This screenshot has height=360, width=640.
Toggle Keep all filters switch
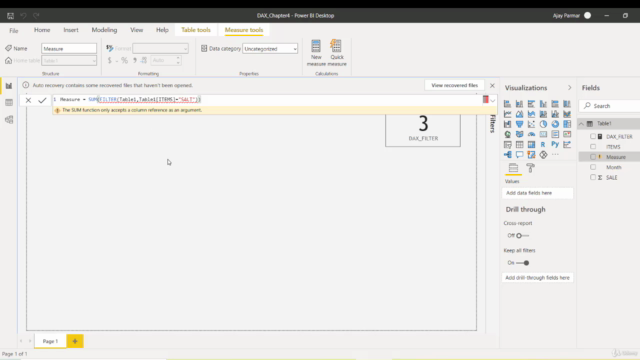(x=523, y=263)
